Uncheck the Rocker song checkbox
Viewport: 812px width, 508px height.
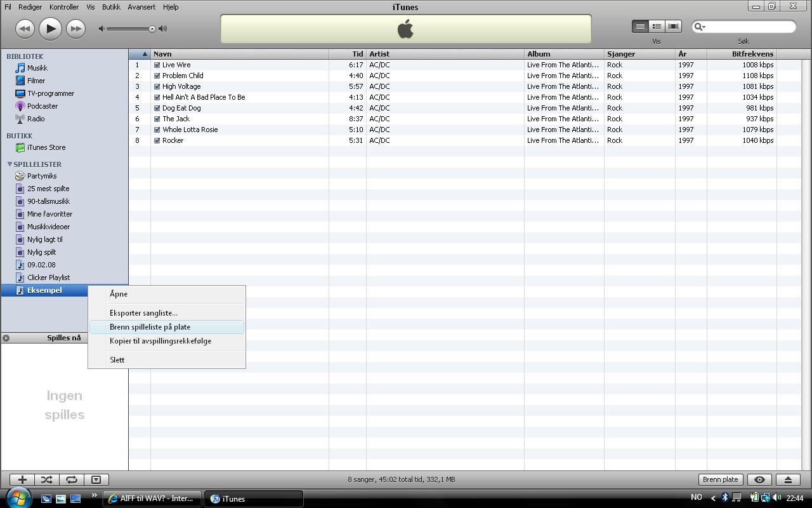pyautogui.click(x=157, y=140)
